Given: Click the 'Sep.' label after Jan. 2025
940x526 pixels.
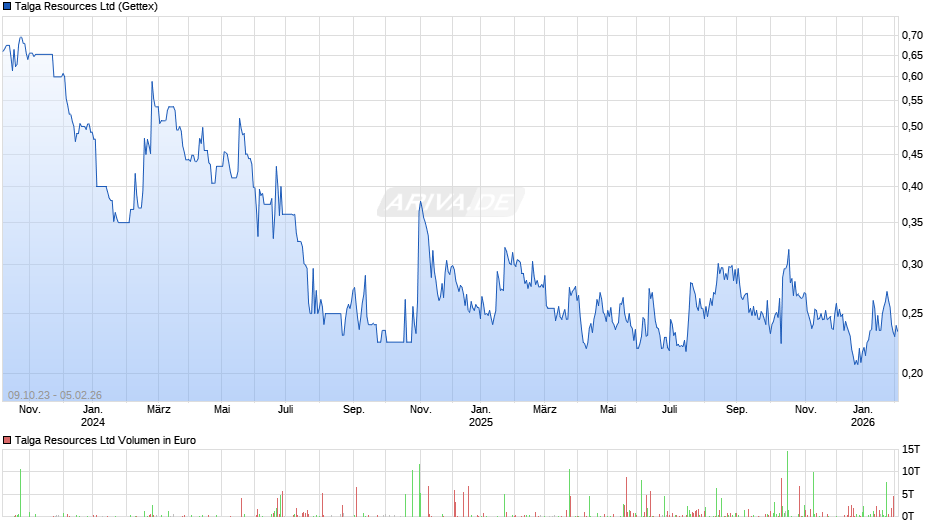Looking at the screenshot, I should pyautogui.click(x=737, y=410).
